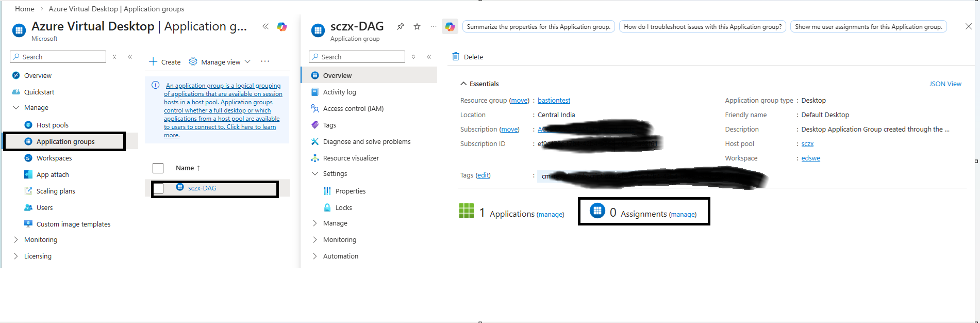Collapse the Azure Virtual Desktop menu sidebar
Image resolution: width=980 pixels, height=323 pixels.
point(130,57)
